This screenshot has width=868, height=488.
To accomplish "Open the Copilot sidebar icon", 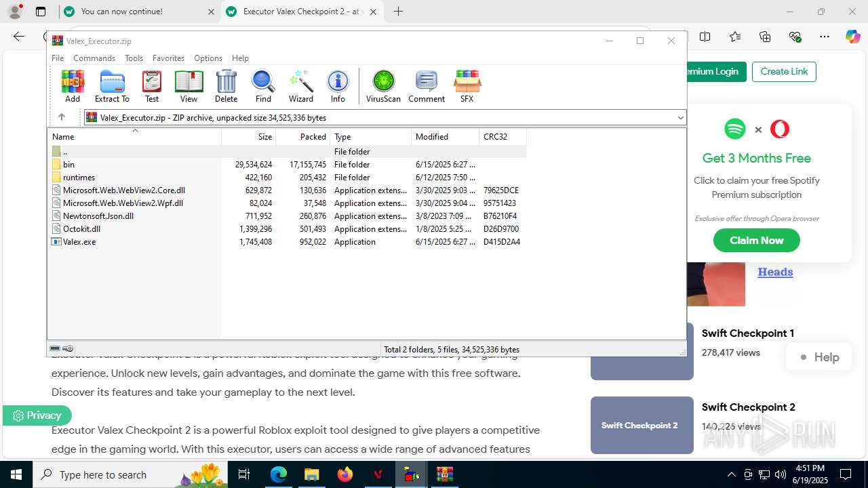I will point(852,37).
